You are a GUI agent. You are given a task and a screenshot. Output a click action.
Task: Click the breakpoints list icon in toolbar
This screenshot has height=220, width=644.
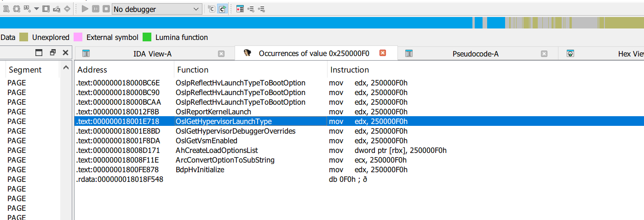pos(240,9)
